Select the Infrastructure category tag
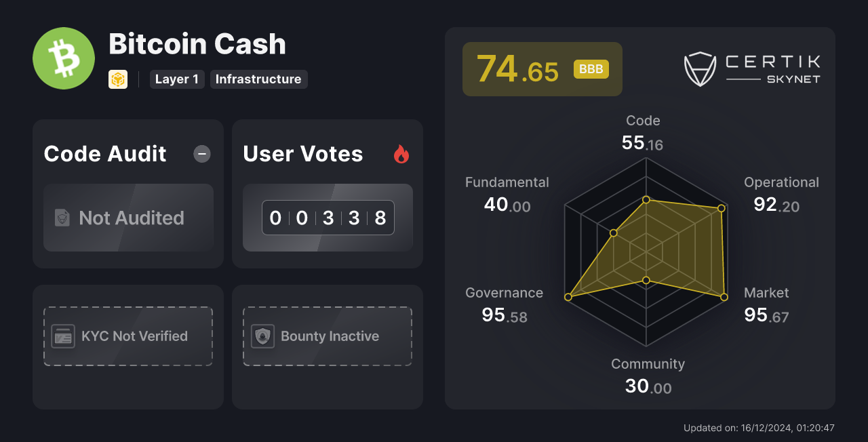This screenshot has height=442, width=868. (x=258, y=79)
